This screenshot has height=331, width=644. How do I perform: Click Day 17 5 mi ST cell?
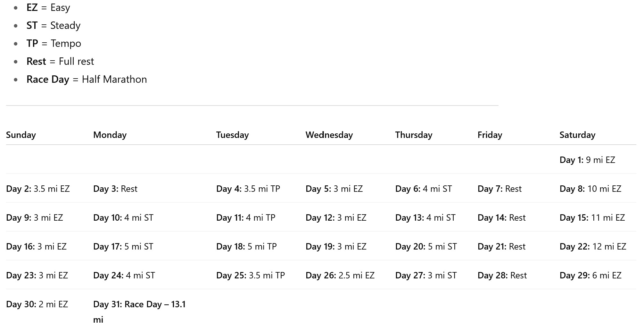(x=123, y=247)
